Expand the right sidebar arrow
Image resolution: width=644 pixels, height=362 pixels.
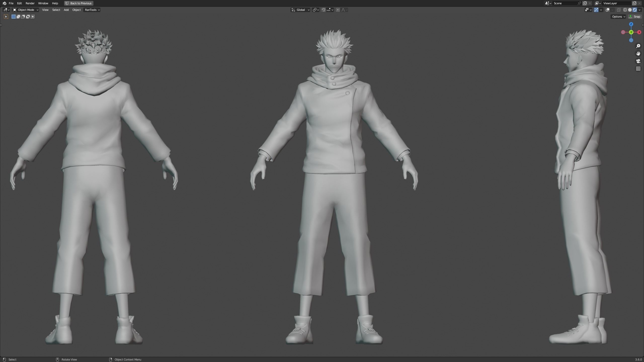point(643,25)
